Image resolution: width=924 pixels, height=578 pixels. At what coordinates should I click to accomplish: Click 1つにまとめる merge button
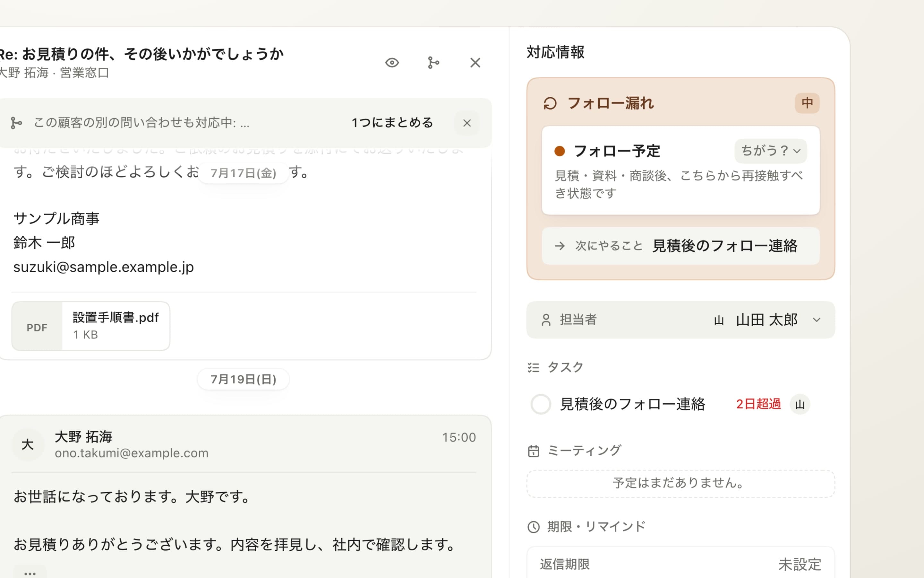coord(392,123)
